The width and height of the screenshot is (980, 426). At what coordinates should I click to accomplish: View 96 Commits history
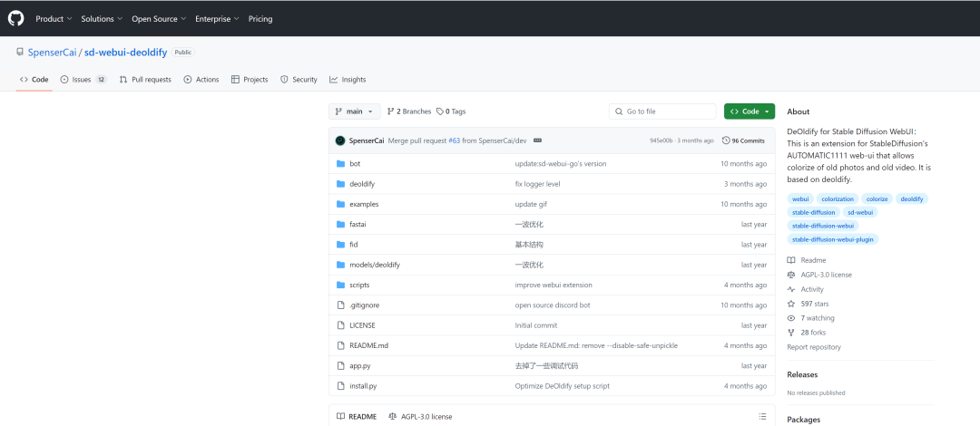[743, 140]
